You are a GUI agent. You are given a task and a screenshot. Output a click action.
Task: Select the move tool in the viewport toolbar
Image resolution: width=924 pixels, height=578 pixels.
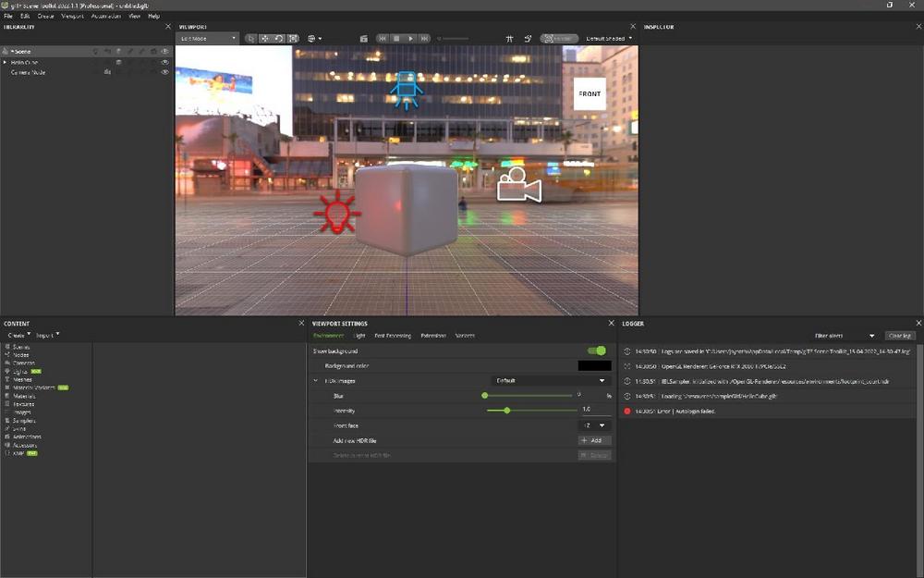click(265, 39)
